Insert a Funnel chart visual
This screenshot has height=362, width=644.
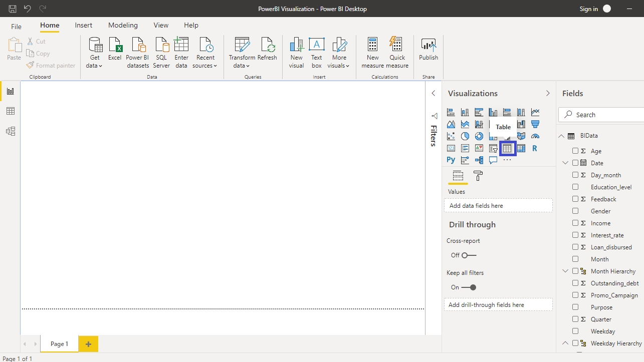click(x=535, y=124)
